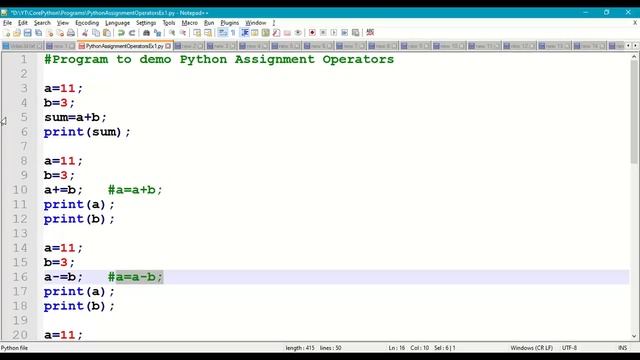The image size is (640, 360).
Task: Click the Print toolbar icon
Action: [x=71, y=33]
